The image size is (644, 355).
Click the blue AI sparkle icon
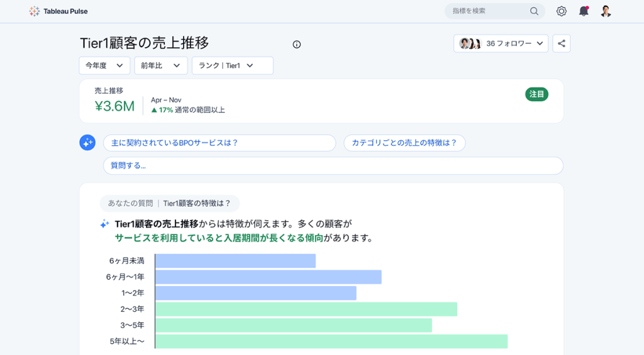[87, 143]
